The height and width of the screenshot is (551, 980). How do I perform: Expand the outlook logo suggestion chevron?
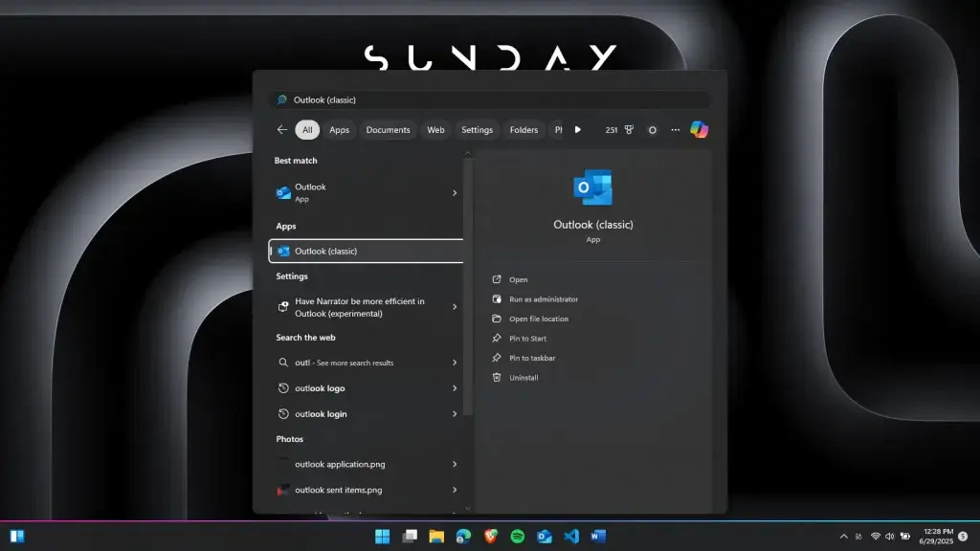pyautogui.click(x=455, y=388)
